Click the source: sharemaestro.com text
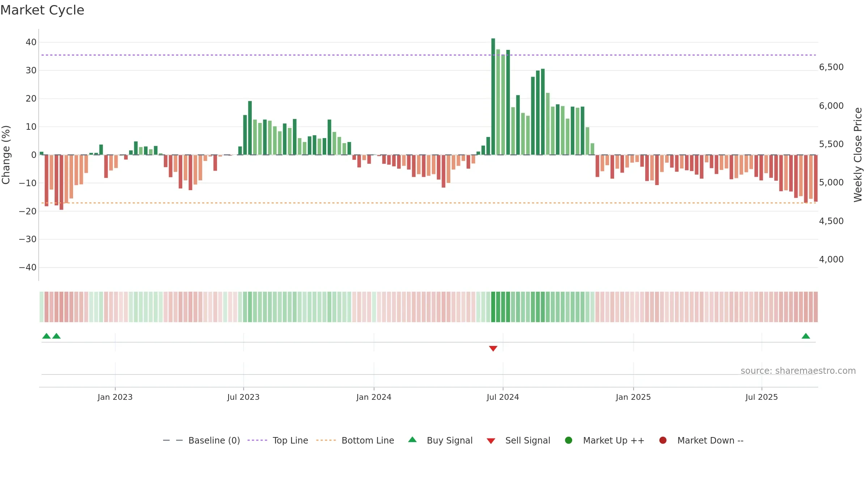The width and height of the screenshot is (868, 488). coord(798,371)
